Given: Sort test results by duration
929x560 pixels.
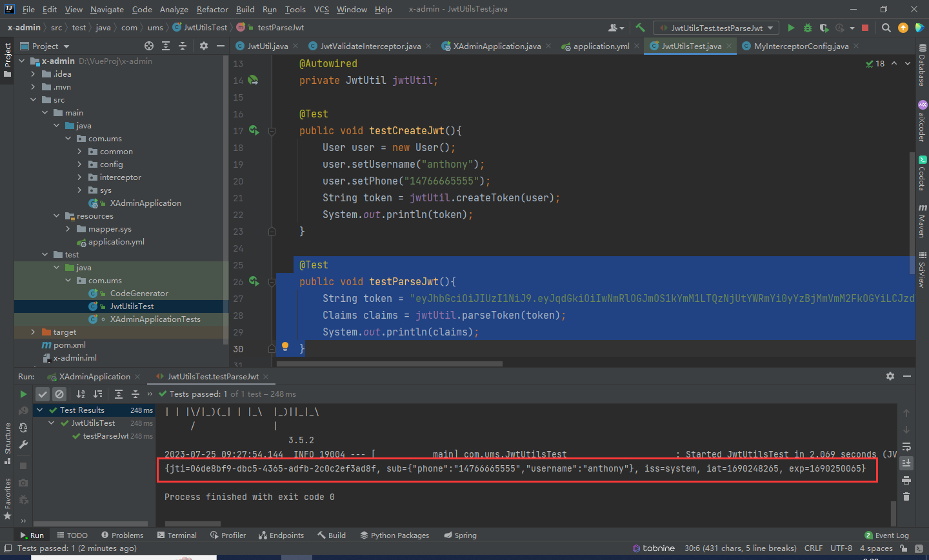Looking at the screenshot, I should pos(97,394).
